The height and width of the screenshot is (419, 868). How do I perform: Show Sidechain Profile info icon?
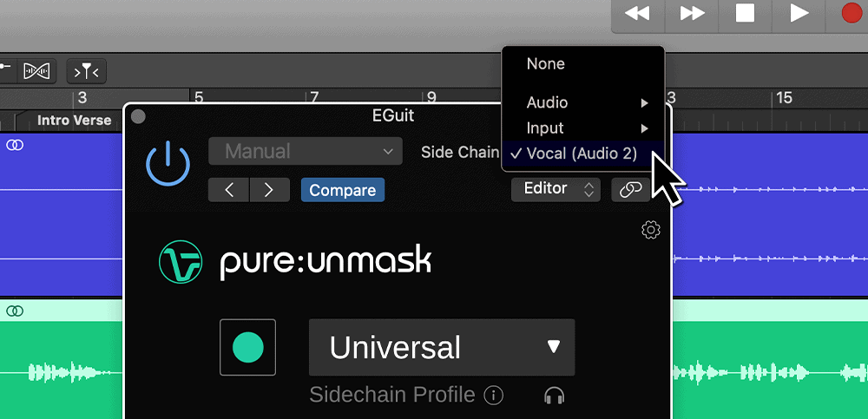(x=493, y=396)
